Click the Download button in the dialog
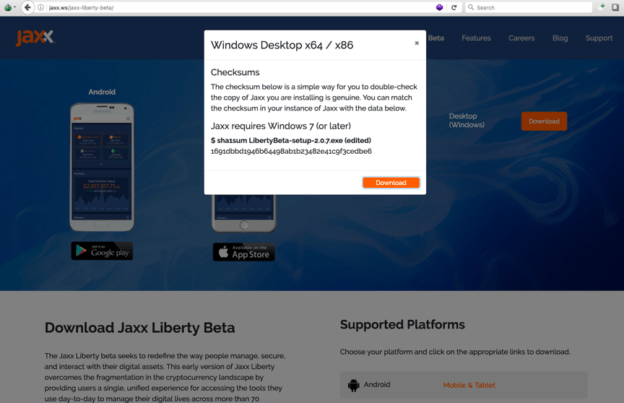Image resolution: width=624 pixels, height=403 pixels. (391, 183)
